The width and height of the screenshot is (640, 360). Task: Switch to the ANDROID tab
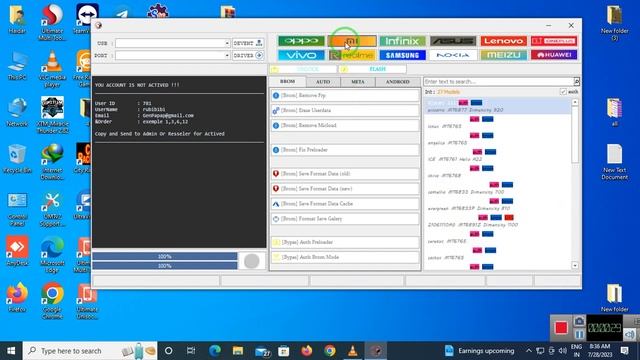(398, 82)
